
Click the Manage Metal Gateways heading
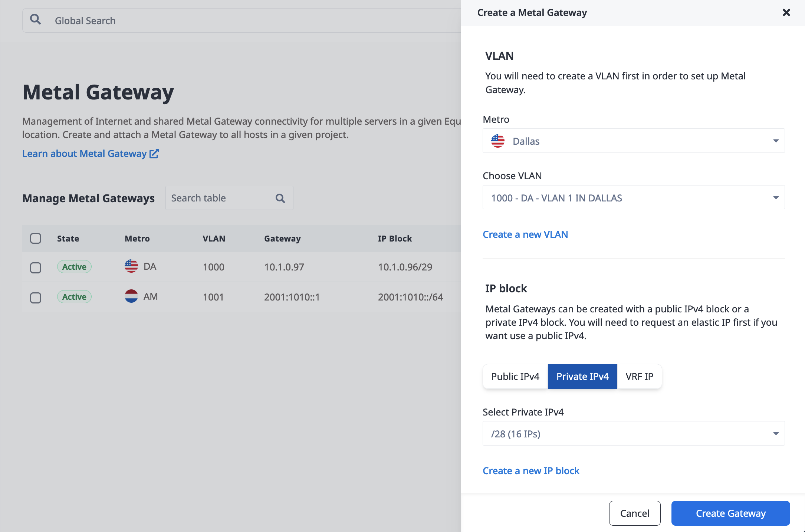tap(88, 198)
